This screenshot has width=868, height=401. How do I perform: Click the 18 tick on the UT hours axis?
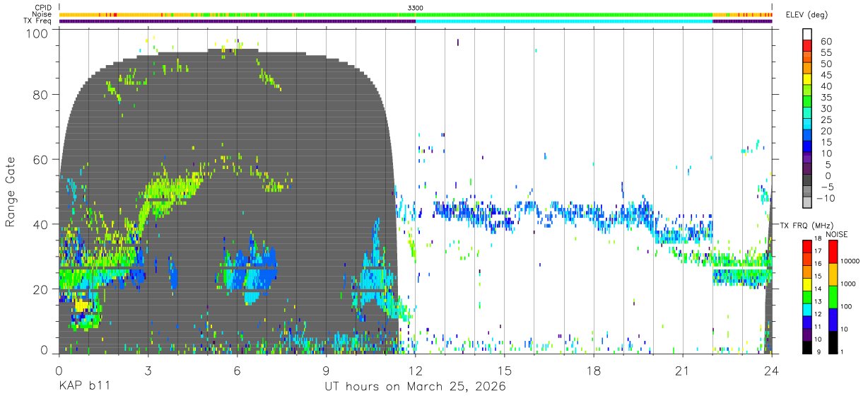tap(593, 370)
